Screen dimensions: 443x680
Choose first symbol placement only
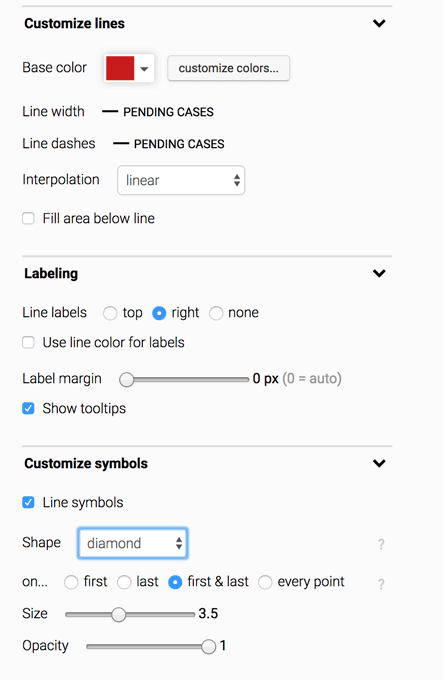[x=71, y=582]
